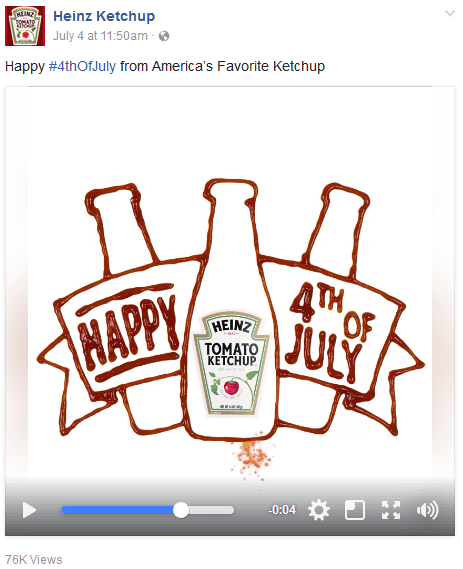Click the 4TH OF JULY ketchup banner
463x569 pixels.
[x=329, y=332]
